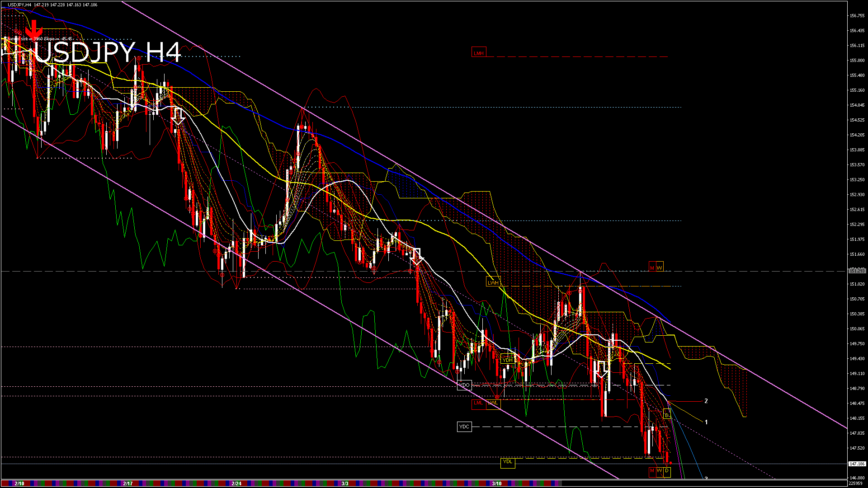The image size is (868, 488).
Task: Click the large USDJPY H4 title label
Action: point(108,52)
